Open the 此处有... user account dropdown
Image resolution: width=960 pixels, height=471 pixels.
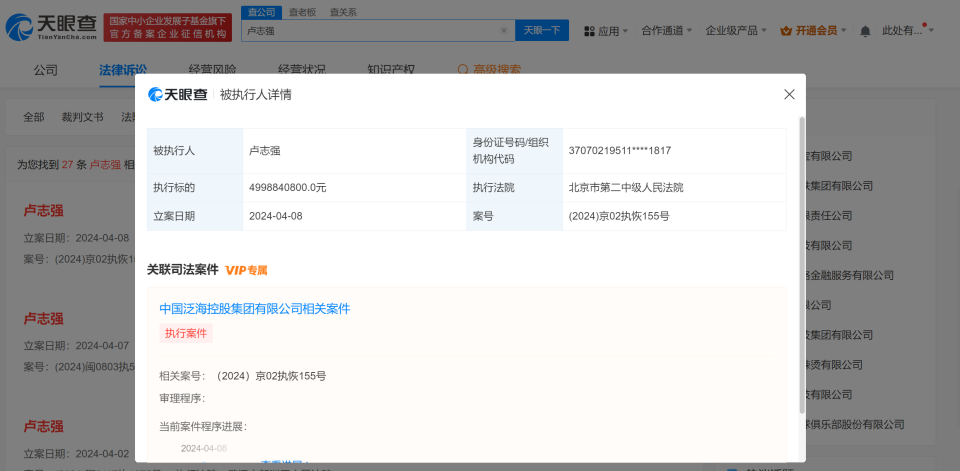(x=907, y=31)
